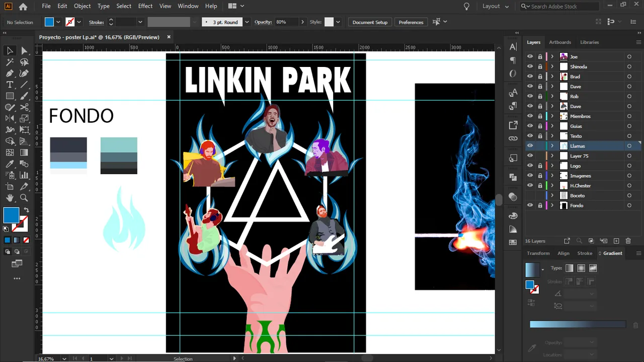
Task: Select the Gradient tool in toolbar
Action: click(x=24, y=153)
